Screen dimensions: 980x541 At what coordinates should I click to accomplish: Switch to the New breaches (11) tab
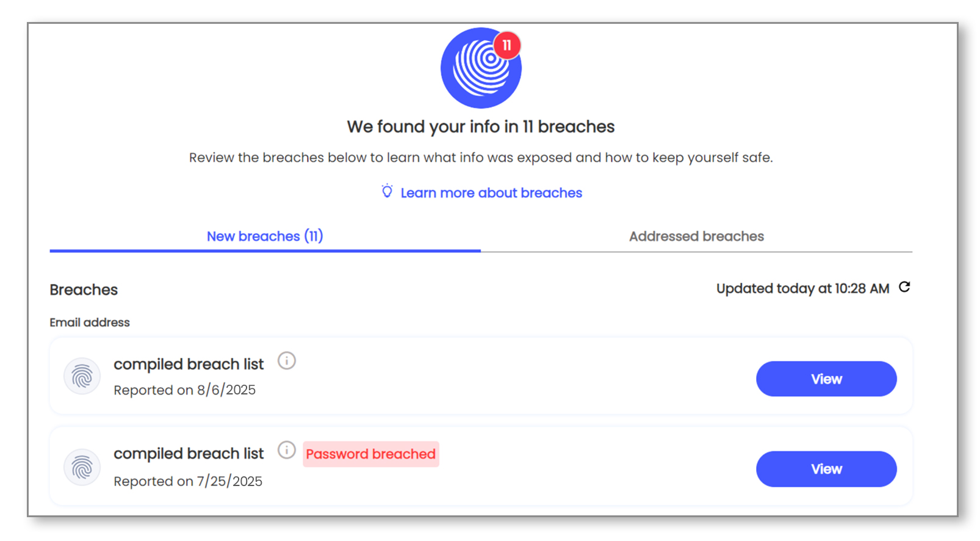[x=265, y=236]
